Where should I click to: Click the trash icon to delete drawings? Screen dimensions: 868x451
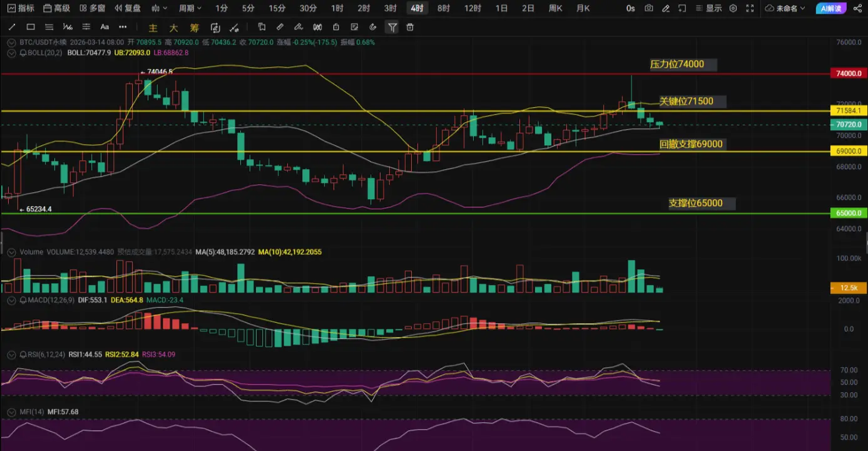410,27
